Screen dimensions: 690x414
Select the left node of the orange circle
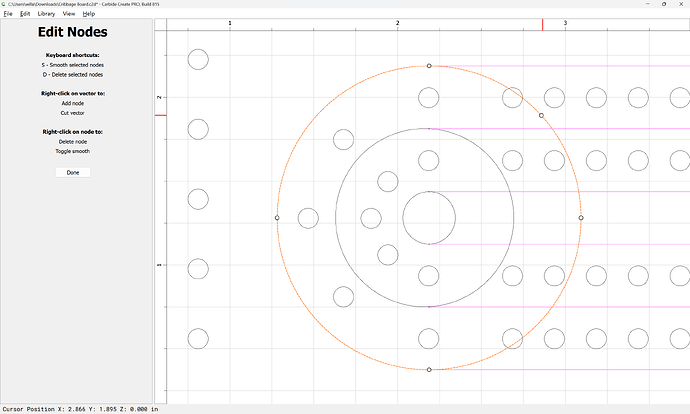point(277,218)
